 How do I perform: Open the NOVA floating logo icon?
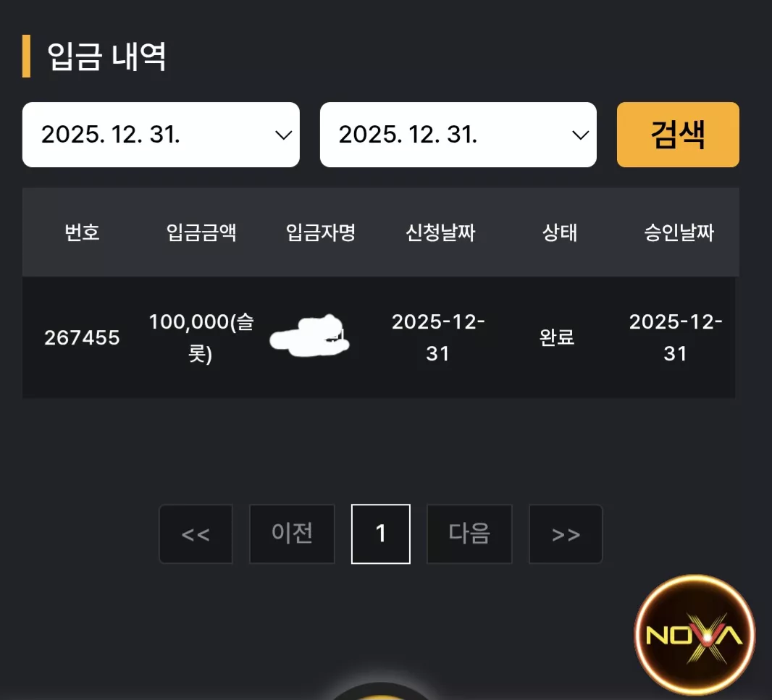695,635
